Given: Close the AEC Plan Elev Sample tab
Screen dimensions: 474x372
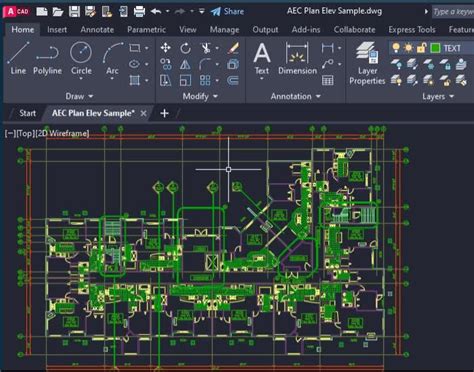Looking at the screenshot, I should pyautogui.click(x=143, y=113).
